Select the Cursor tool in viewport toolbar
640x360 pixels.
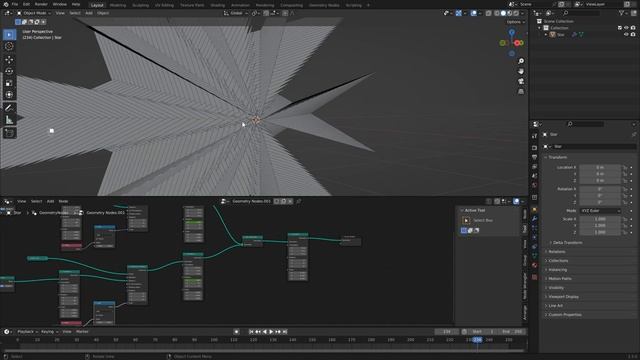(x=9, y=46)
